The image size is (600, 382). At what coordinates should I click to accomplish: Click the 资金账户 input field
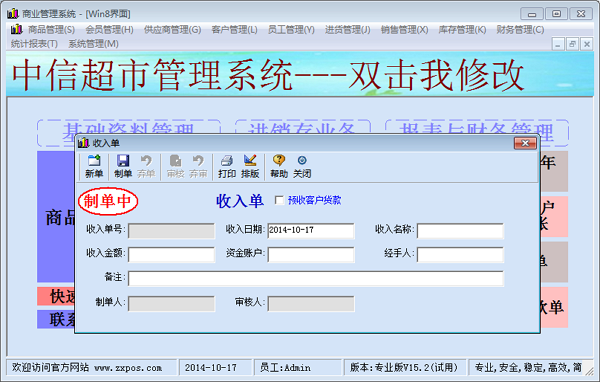point(311,255)
